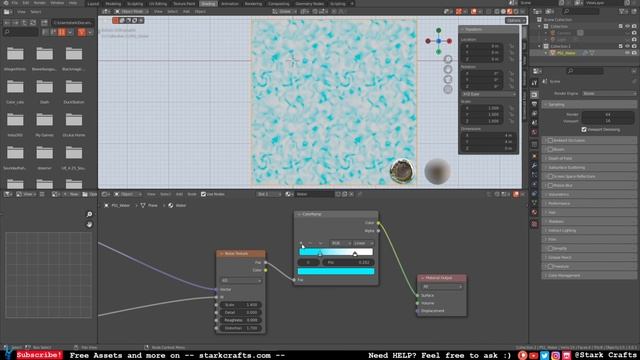Click the zoom viewport gizmo button
640x360 pixels.
[448, 59]
